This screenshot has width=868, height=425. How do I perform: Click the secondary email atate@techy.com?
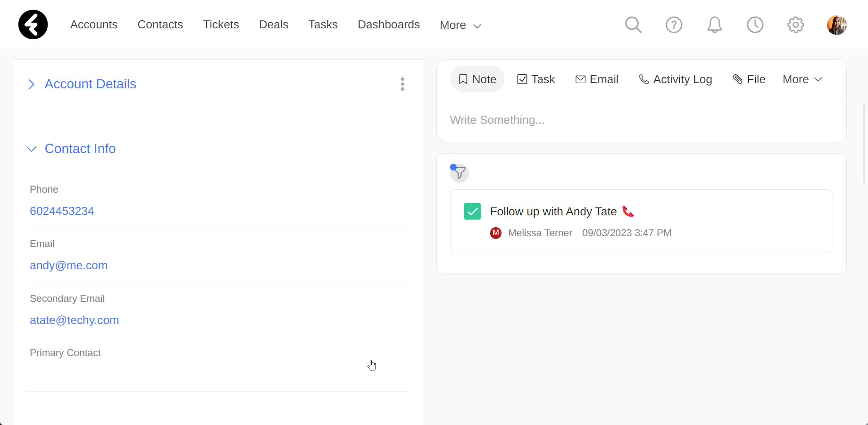pos(75,320)
